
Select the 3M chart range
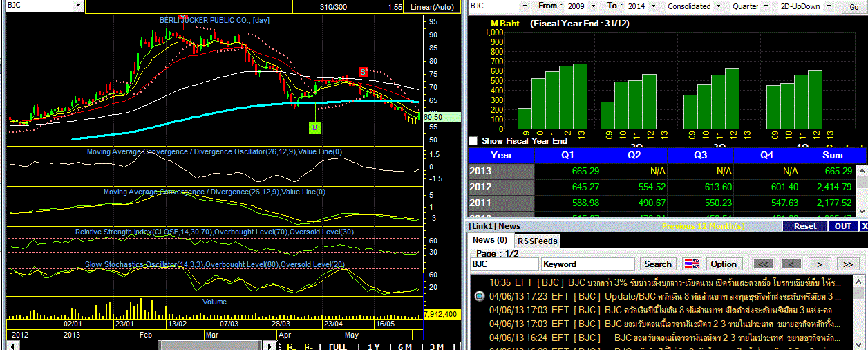(x=437, y=347)
